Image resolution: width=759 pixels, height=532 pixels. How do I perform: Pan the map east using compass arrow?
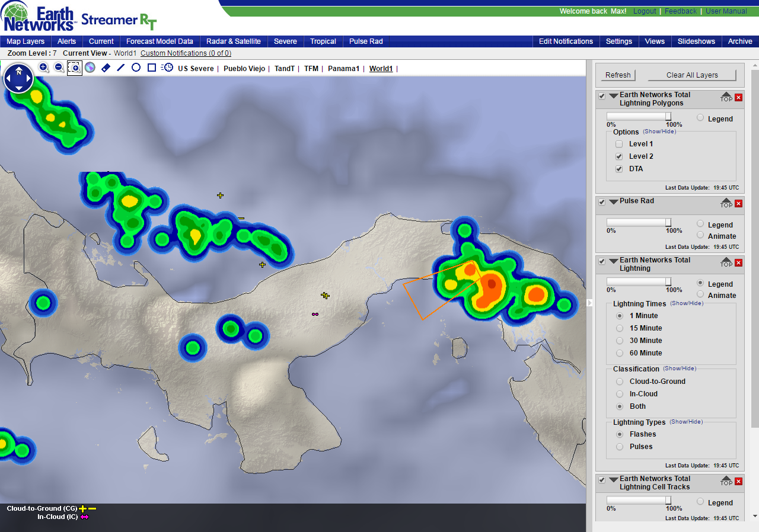[x=28, y=79]
